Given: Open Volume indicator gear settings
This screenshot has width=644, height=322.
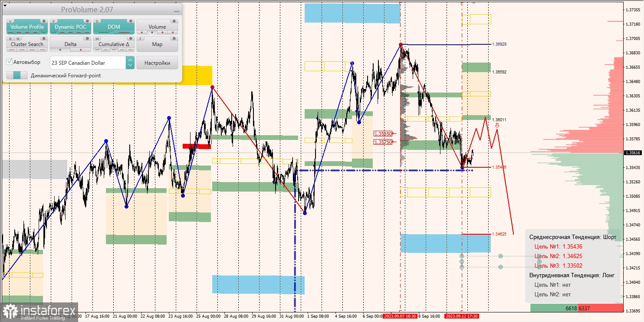Looking at the screenshot, I should coord(174,21).
